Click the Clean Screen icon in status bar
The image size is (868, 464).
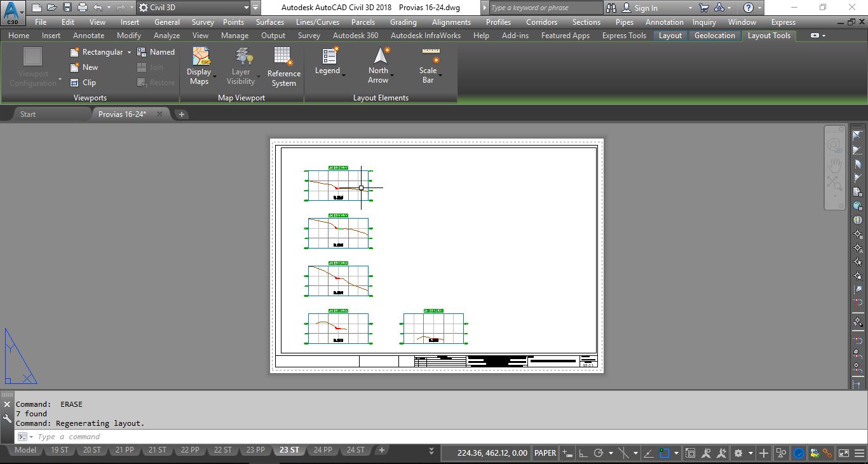pyautogui.click(x=843, y=453)
